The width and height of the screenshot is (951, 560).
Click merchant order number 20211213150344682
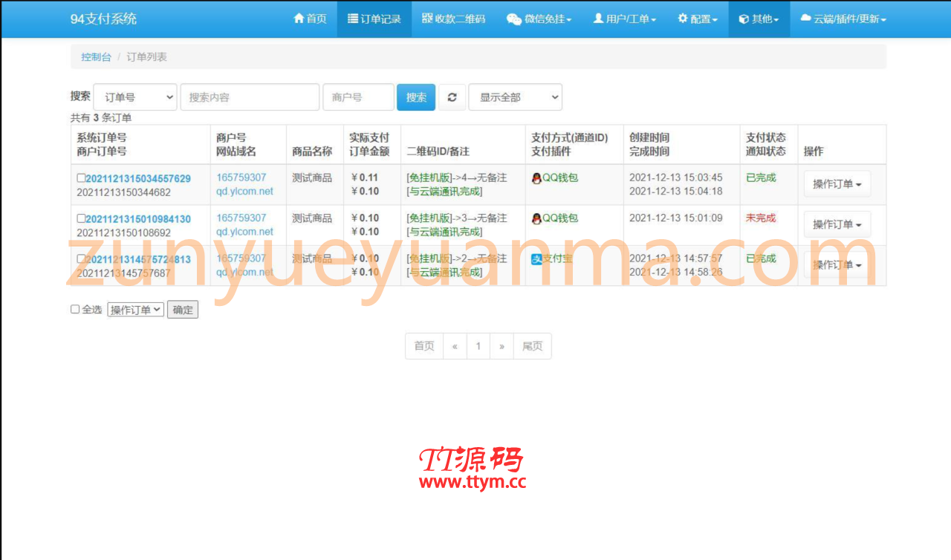123,192
